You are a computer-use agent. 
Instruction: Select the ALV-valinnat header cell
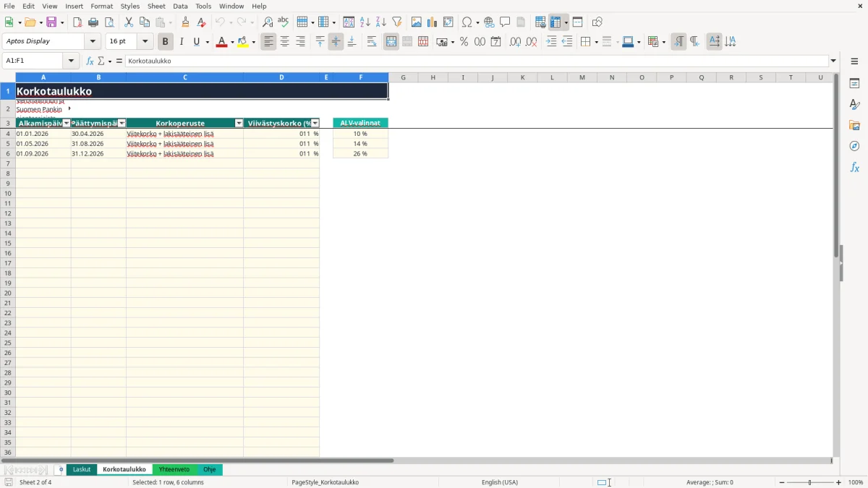pyautogui.click(x=360, y=123)
